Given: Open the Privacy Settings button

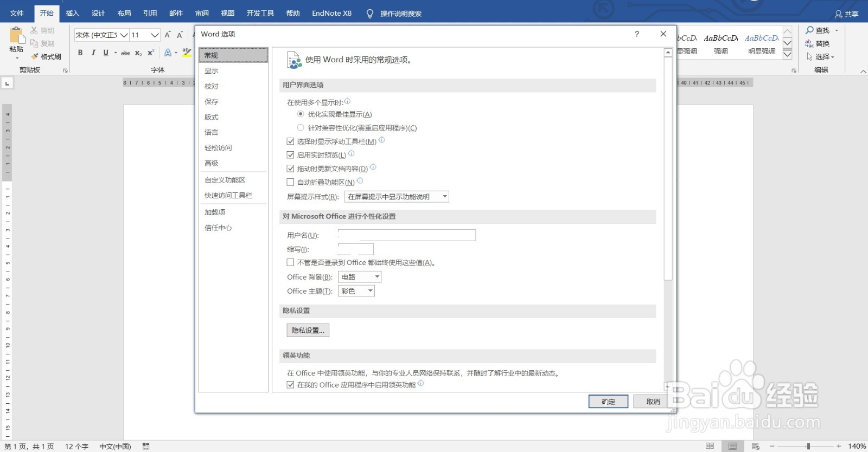Looking at the screenshot, I should point(308,330).
